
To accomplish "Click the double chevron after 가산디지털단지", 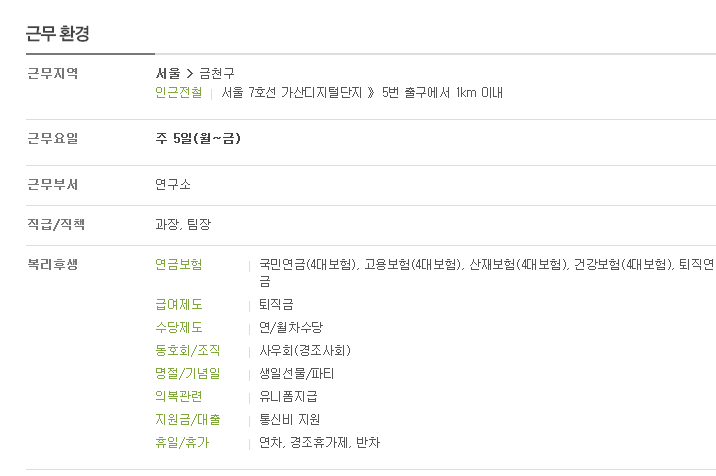I will click(x=371, y=93).
